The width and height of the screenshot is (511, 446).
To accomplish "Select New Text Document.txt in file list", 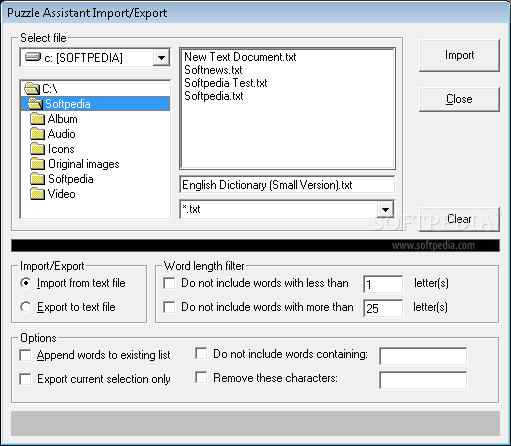I will click(x=240, y=57).
